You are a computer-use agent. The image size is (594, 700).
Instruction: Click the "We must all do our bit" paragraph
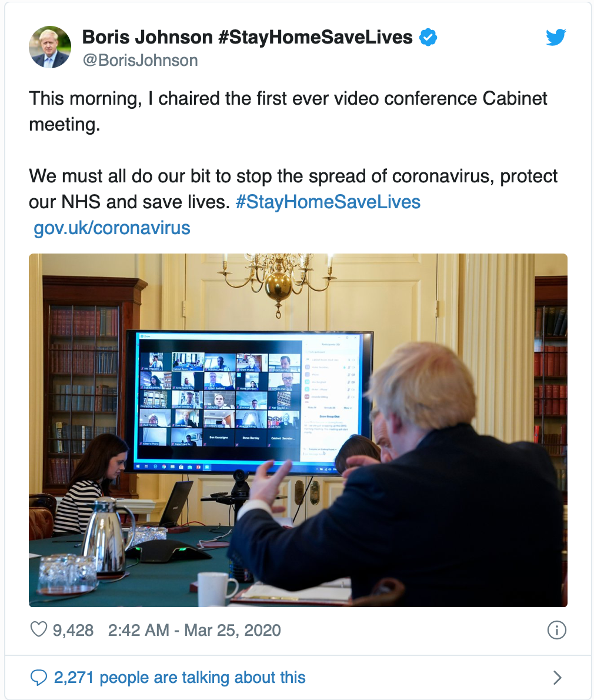pyautogui.click(x=293, y=189)
